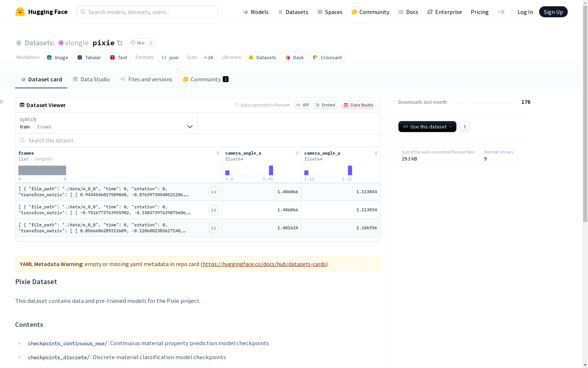Click the vlongle user avatar icon
The image size is (588, 368).
click(x=61, y=43)
